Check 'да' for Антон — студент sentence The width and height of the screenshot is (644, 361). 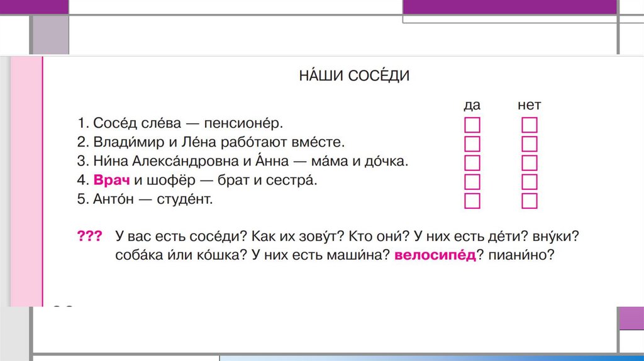(472, 201)
